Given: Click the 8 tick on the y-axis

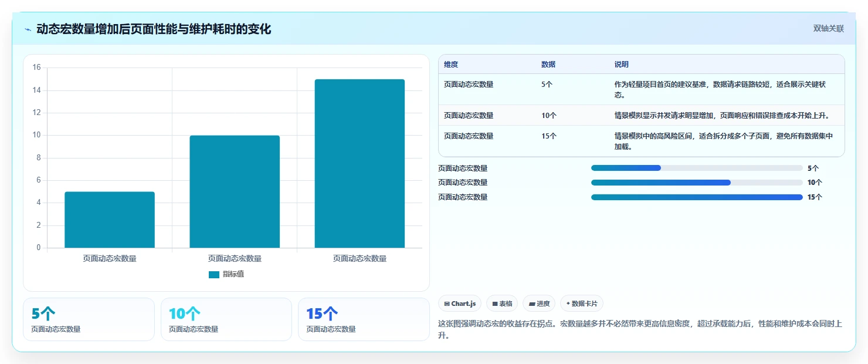Looking at the screenshot, I should [39, 158].
